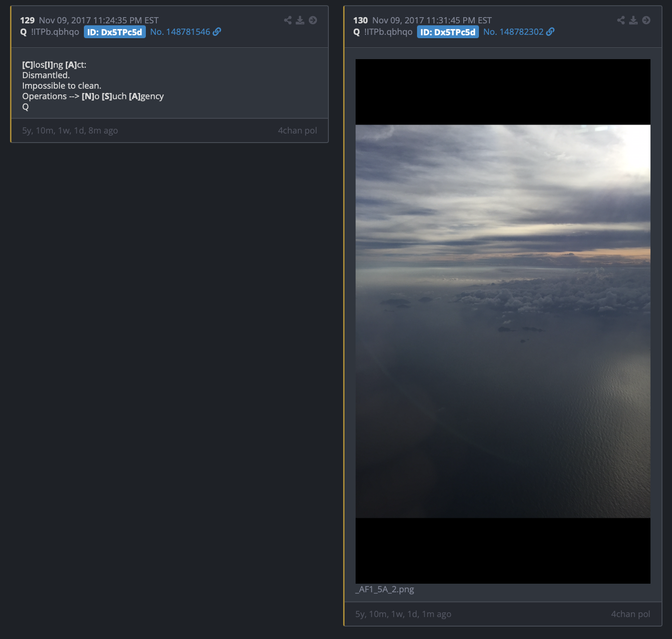Open link icon beside No. 148782302
672x639 pixels.
(x=550, y=31)
